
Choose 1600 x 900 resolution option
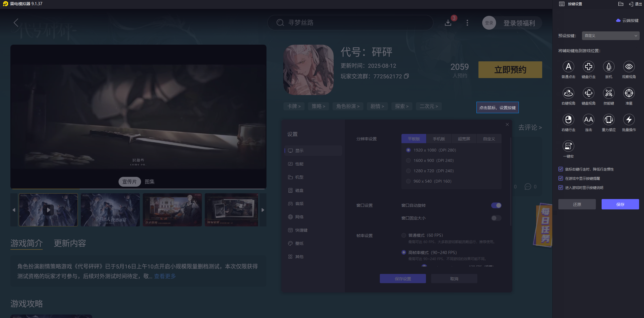click(x=408, y=160)
